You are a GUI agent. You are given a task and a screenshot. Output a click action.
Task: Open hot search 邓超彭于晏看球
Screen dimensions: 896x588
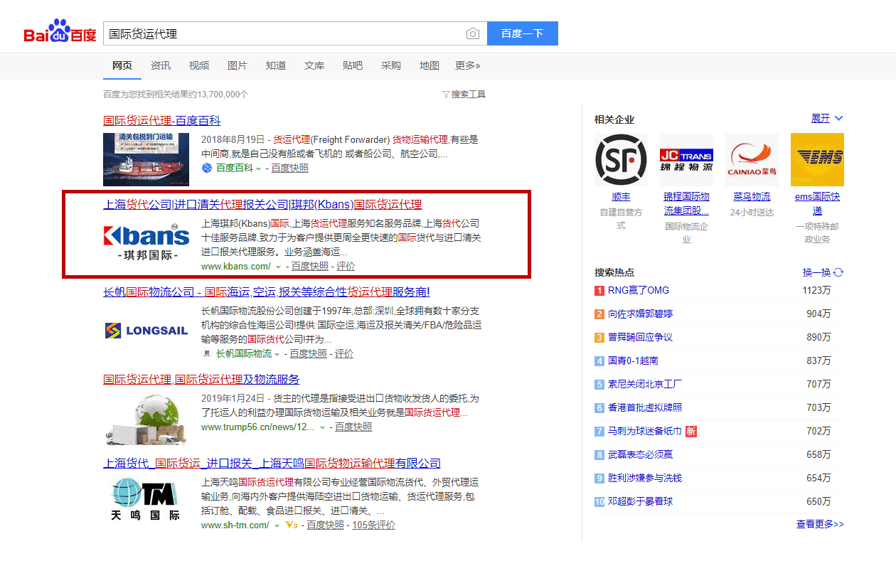pyautogui.click(x=640, y=501)
